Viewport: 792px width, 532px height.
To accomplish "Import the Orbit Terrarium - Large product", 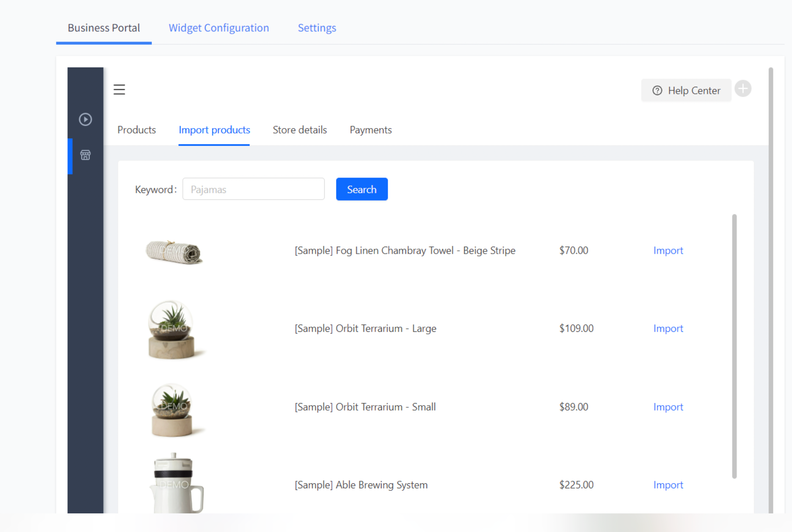I will click(668, 328).
